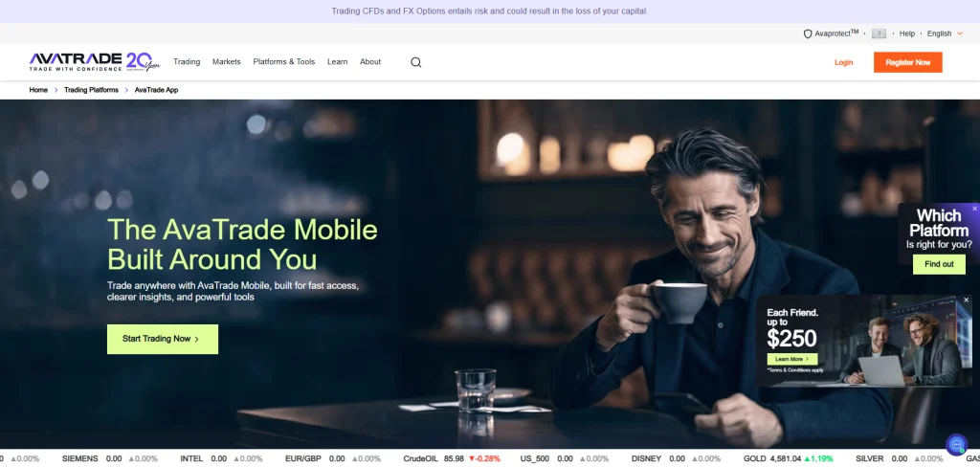Click the Find out button

pos(939,264)
